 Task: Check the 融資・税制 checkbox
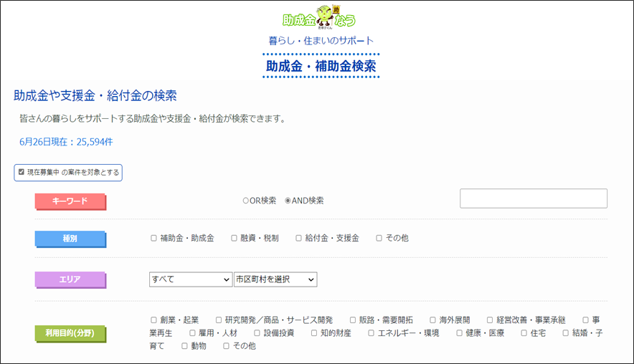[x=234, y=238]
